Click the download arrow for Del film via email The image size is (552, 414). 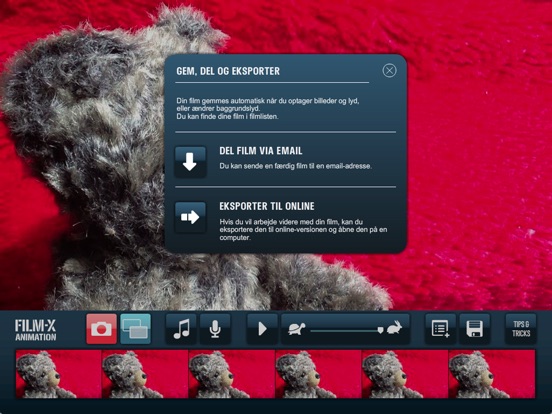(x=190, y=162)
